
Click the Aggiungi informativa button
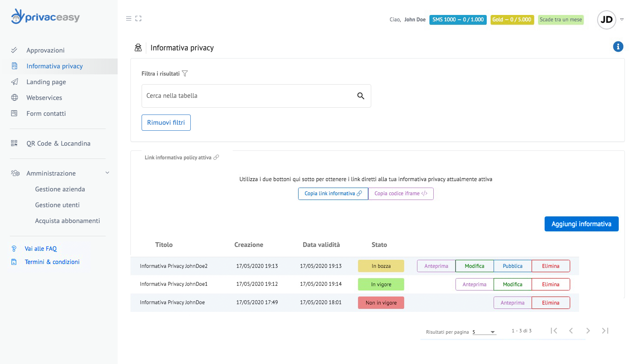coord(581,224)
